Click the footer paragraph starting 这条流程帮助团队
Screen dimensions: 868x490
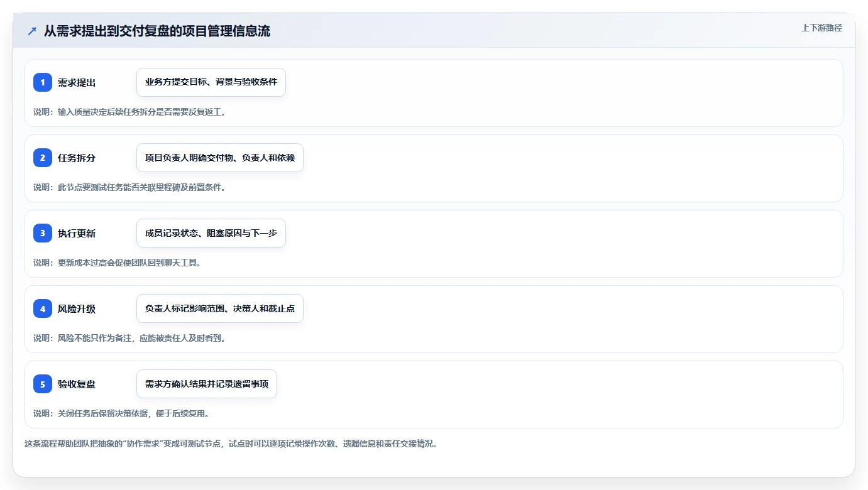231,444
